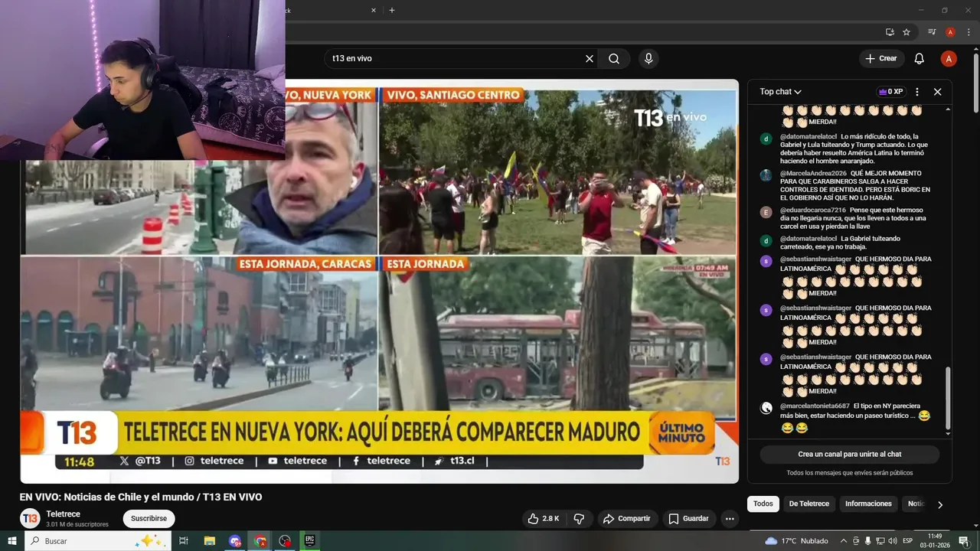Open the Windows Start menu
This screenshot has width=980, height=551.
(12, 541)
